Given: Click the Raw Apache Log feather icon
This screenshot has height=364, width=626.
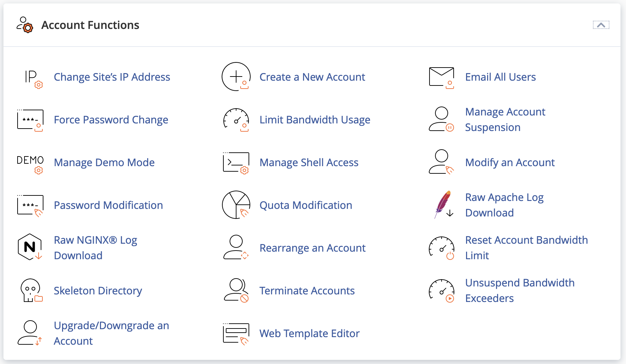Looking at the screenshot, I should pyautogui.click(x=443, y=205).
